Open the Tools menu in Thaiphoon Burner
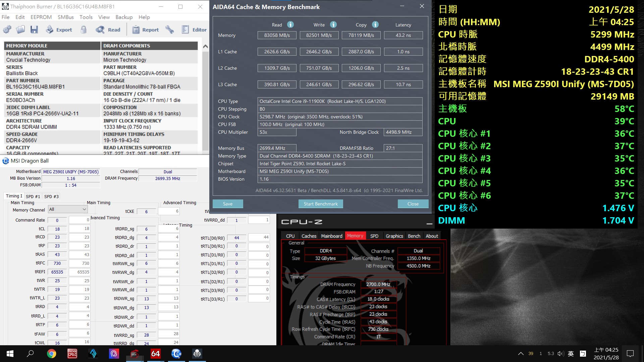644x362 pixels. tap(86, 17)
